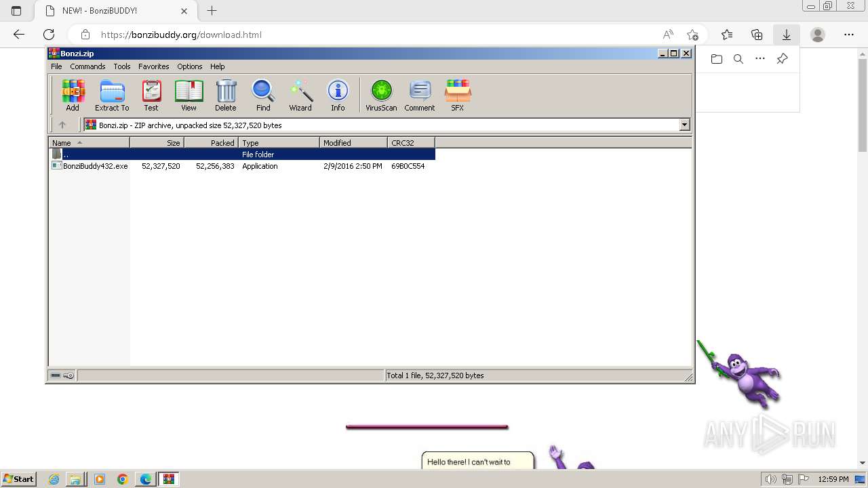
Task: Open the Wizard wand icon
Action: pos(300,96)
